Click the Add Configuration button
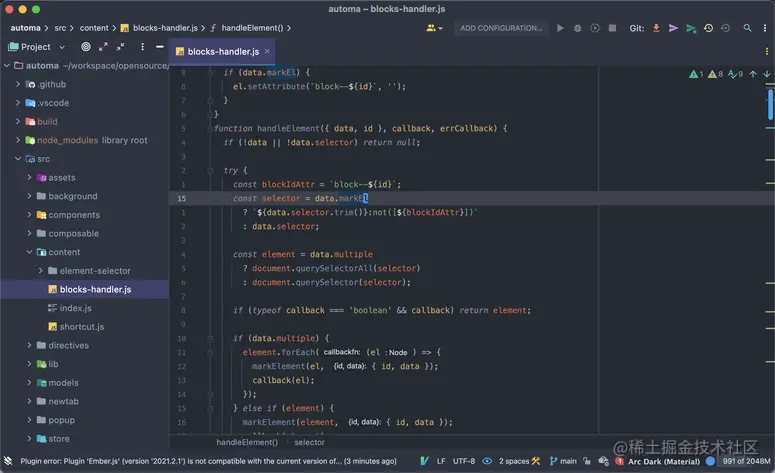 click(501, 28)
